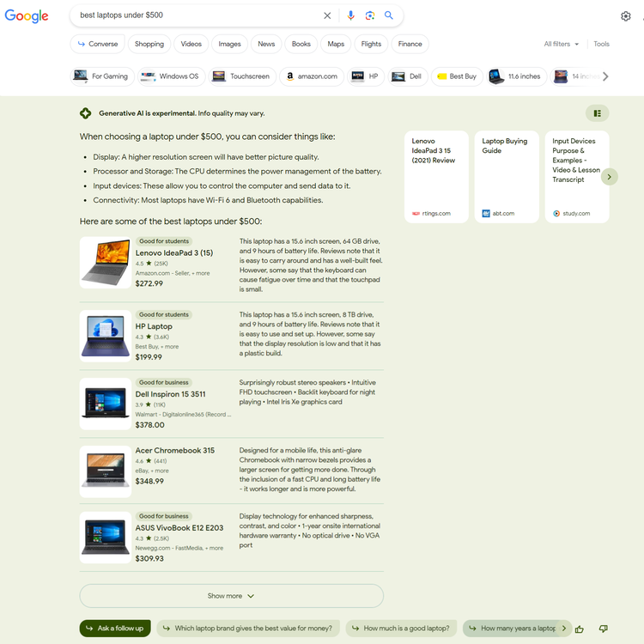Click the $199.99 price
The width and height of the screenshot is (644, 644).
149,357
